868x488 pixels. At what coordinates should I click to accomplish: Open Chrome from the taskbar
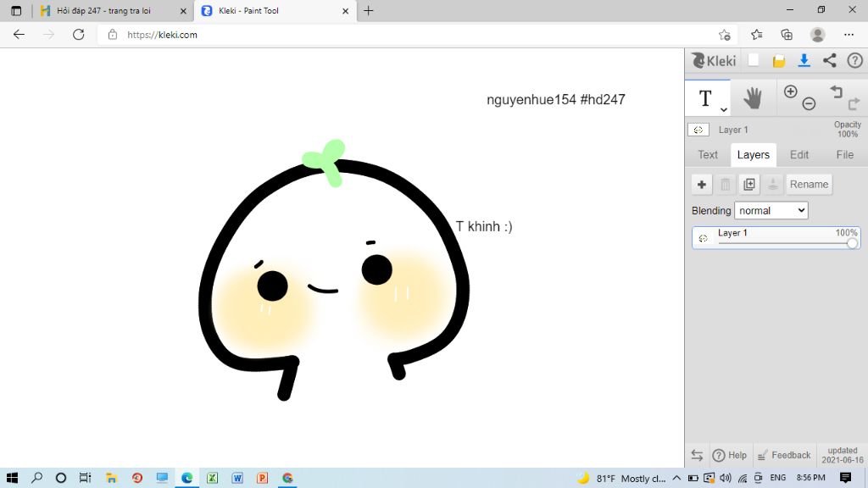(x=287, y=478)
